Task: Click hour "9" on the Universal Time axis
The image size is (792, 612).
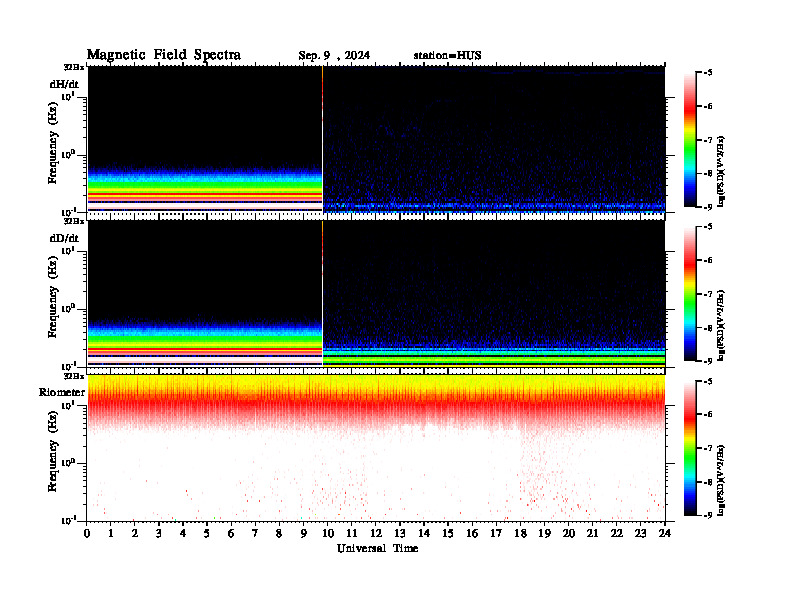Action: (x=304, y=533)
